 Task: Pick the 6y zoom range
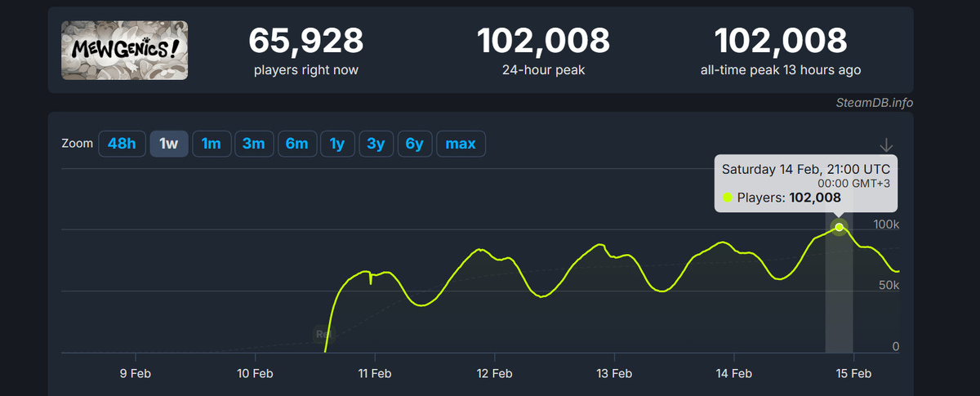coord(415,144)
